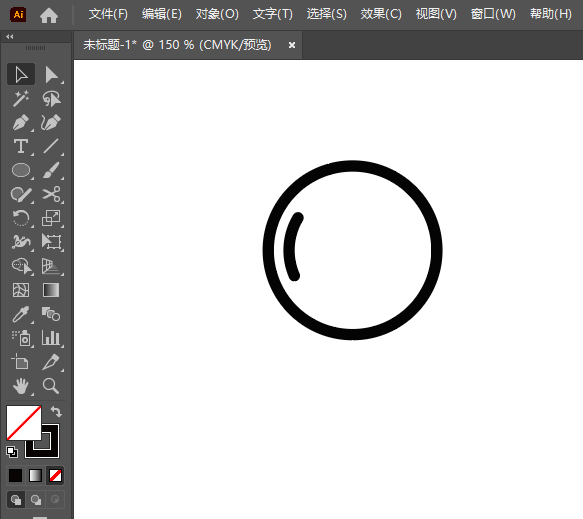
Task: Grab the toolbar drag handle gripper
Action: pyautogui.click(x=35, y=48)
